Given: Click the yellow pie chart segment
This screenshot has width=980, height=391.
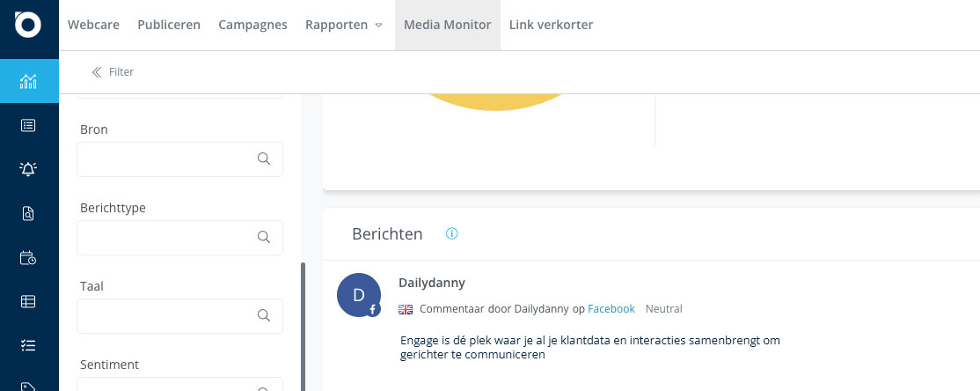Looking at the screenshot, I should point(495,102).
